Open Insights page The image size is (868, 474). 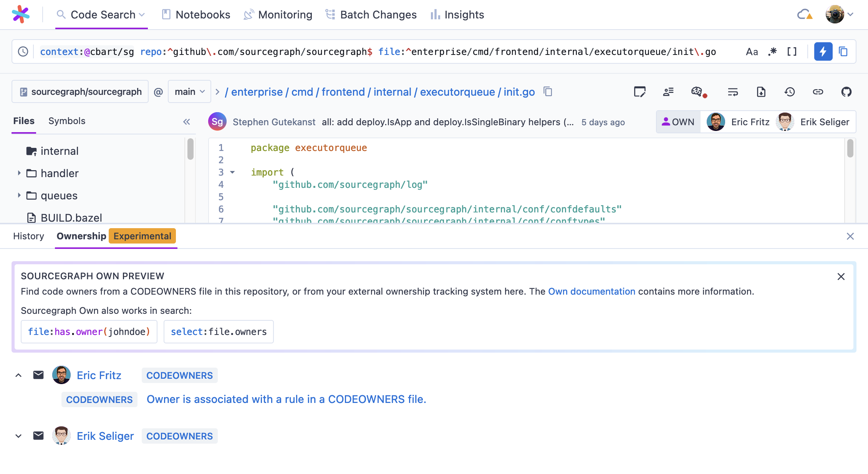tap(457, 15)
